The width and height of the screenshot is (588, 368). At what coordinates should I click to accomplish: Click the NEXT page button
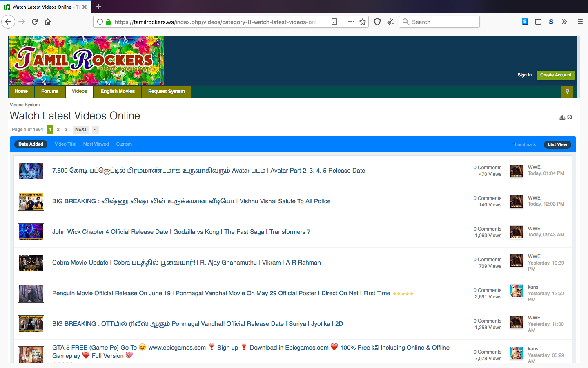tap(81, 129)
